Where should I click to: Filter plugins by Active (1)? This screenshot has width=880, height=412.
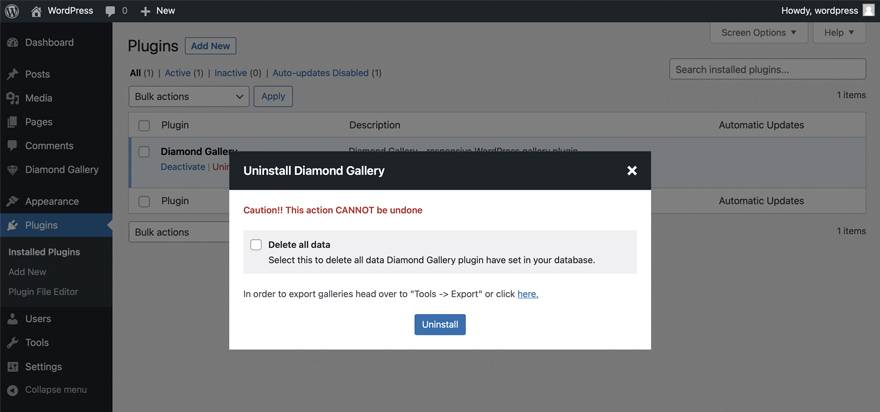pyautogui.click(x=184, y=73)
